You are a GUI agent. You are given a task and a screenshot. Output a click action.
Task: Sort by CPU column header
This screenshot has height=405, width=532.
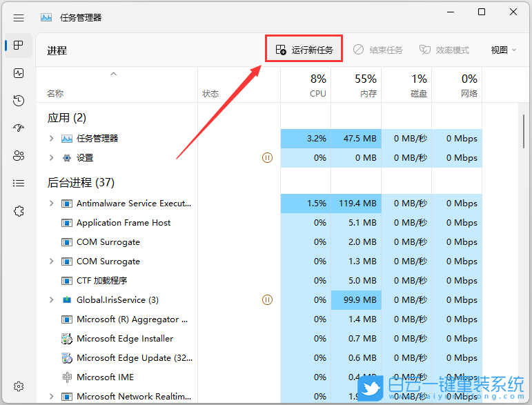tap(306, 85)
